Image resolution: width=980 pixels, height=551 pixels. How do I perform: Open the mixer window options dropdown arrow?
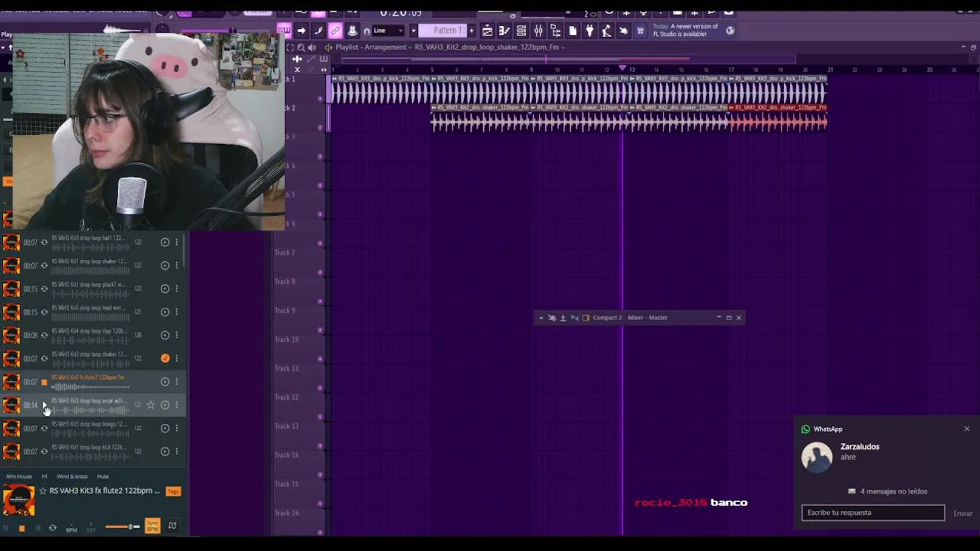coord(541,318)
